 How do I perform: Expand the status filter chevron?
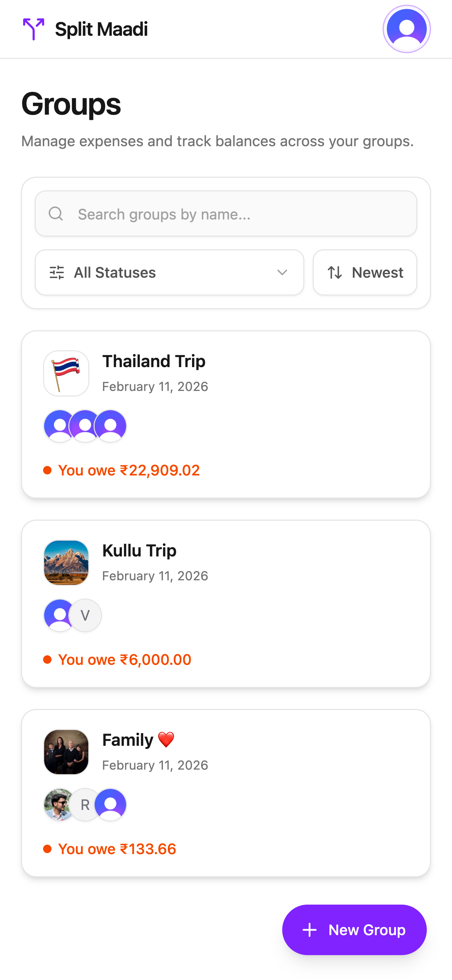coord(282,272)
